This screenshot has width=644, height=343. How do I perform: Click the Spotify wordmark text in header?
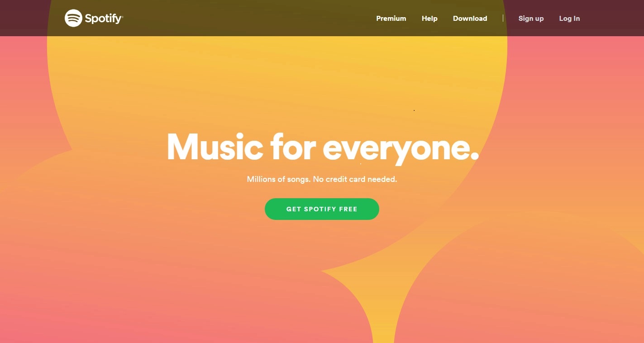click(104, 19)
